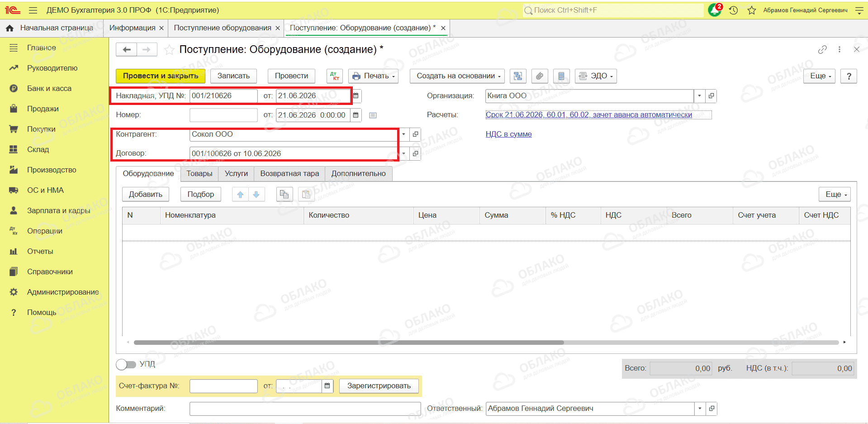The width and height of the screenshot is (868, 424).
Task: Open the Администрирование section
Action: tap(63, 292)
